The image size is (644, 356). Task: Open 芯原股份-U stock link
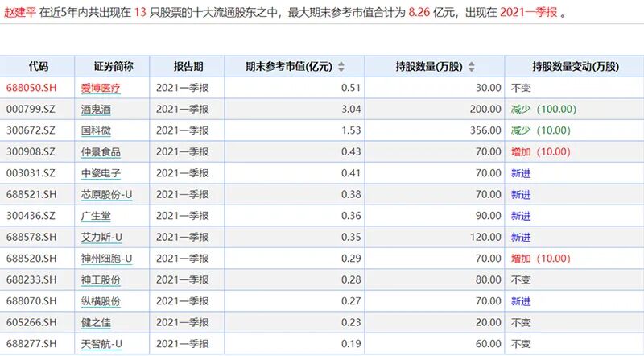coord(106,195)
